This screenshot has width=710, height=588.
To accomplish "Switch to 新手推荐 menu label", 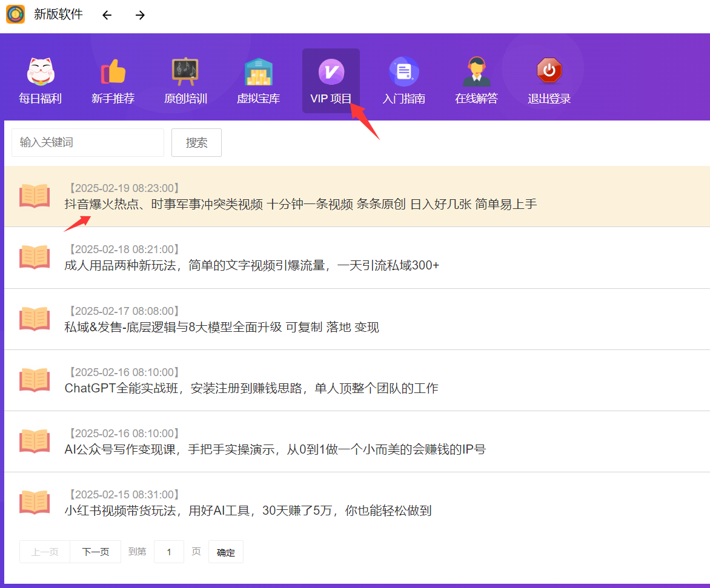I will point(113,99).
